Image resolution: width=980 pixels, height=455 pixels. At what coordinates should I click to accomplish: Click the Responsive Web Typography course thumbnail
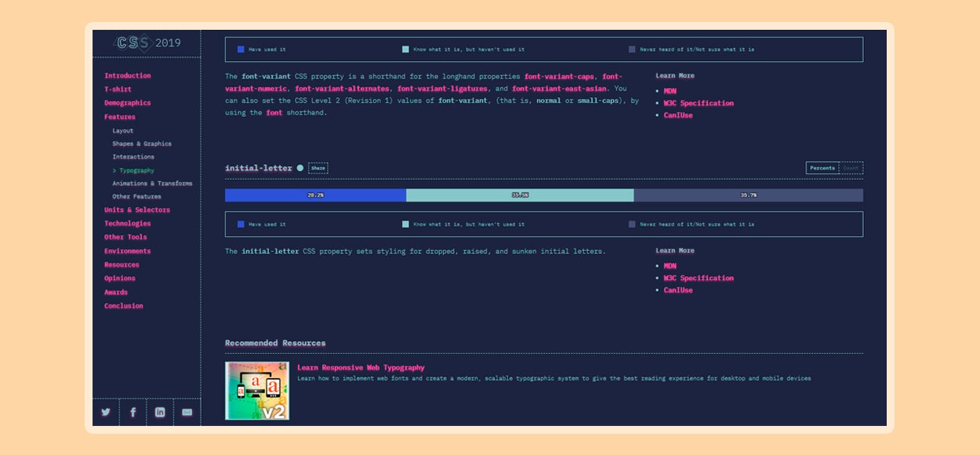pos(257,391)
